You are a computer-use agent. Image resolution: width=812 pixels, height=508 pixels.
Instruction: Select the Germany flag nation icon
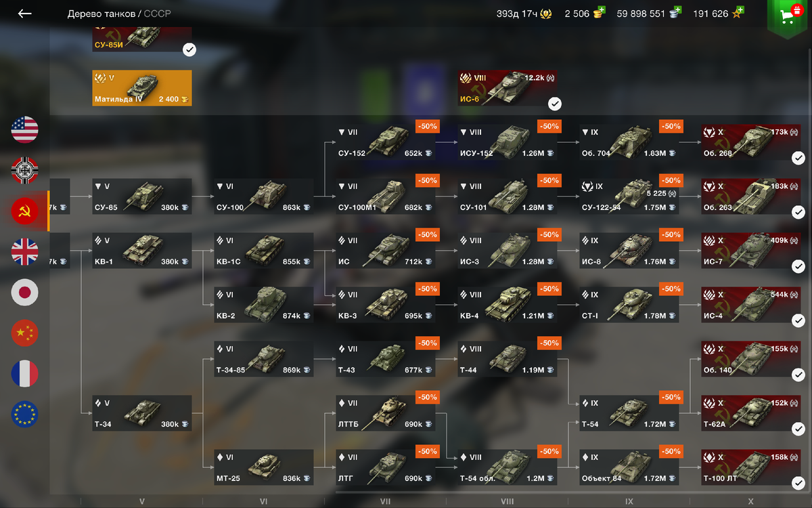point(25,171)
